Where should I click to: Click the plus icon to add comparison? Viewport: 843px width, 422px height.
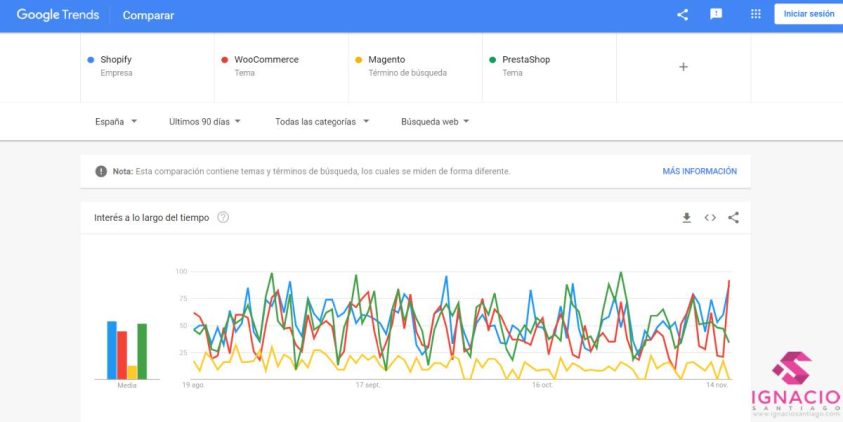[x=683, y=67]
